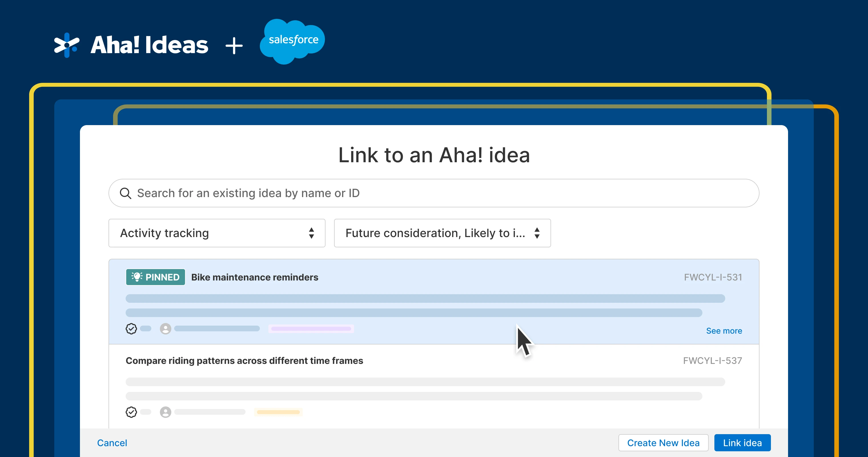This screenshot has width=868, height=457.
Task: Click the purple status tag on the pinned idea
Action: 311,328
